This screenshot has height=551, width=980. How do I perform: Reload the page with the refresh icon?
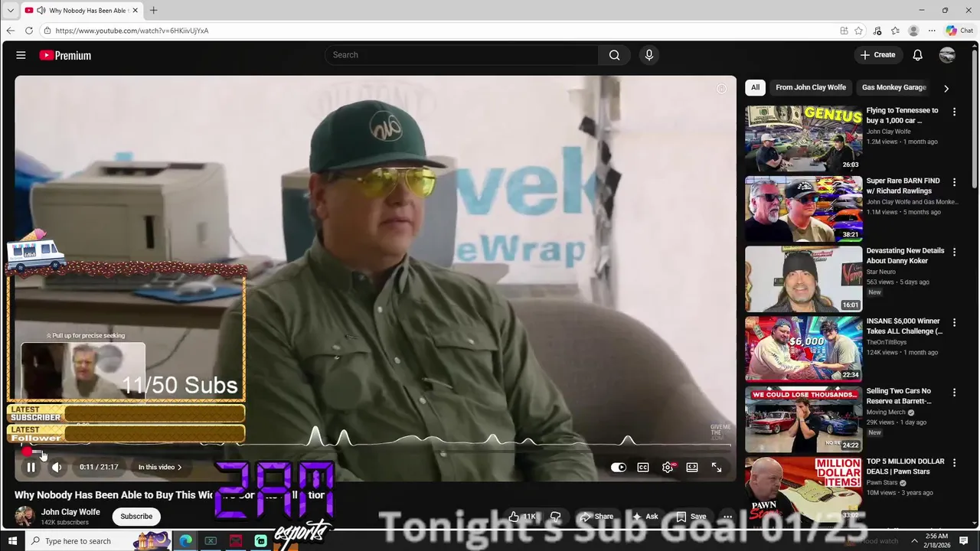(x=29, y=31)
